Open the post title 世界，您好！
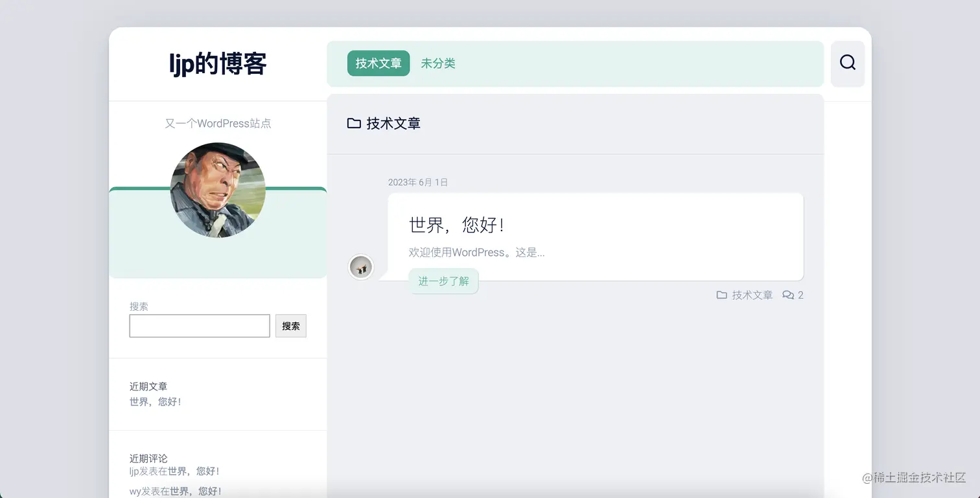 (x=457, y=225)
